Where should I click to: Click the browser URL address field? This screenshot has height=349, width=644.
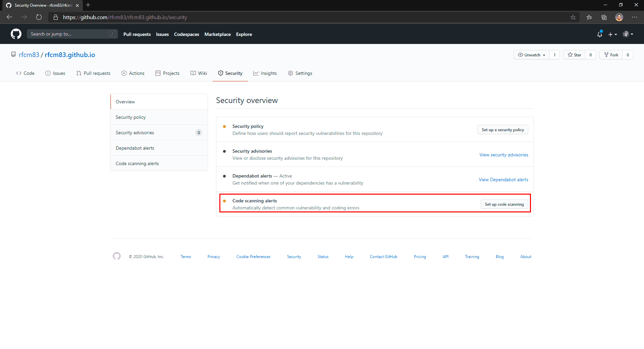point(314,17)
